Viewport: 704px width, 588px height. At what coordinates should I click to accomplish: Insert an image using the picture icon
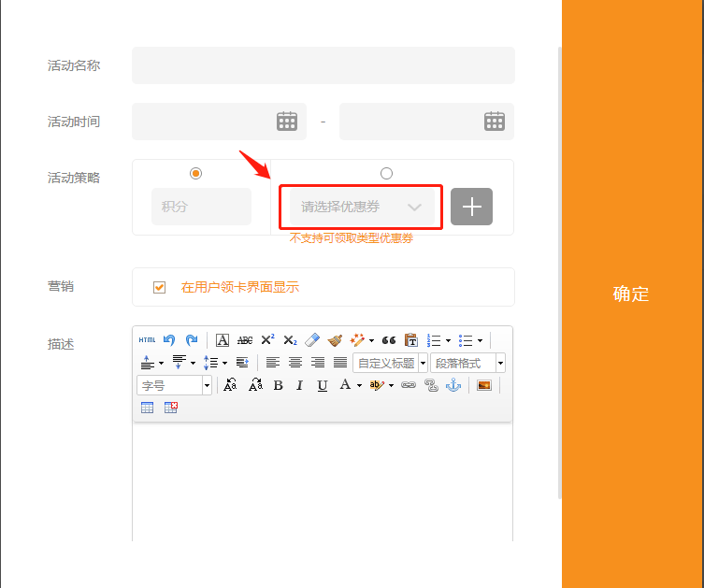point(483,385)
